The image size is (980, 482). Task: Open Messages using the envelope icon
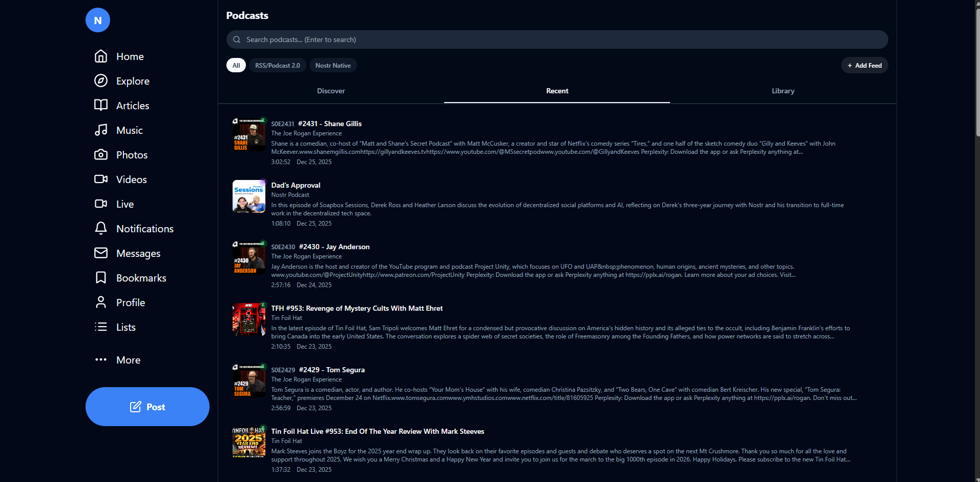(x=101, y=253)
